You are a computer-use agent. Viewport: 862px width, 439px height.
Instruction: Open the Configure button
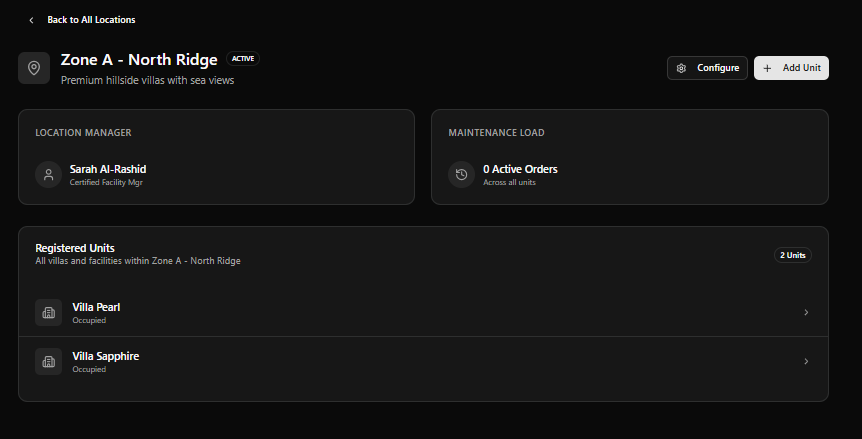pyautogui.click(x=707, y=68)
